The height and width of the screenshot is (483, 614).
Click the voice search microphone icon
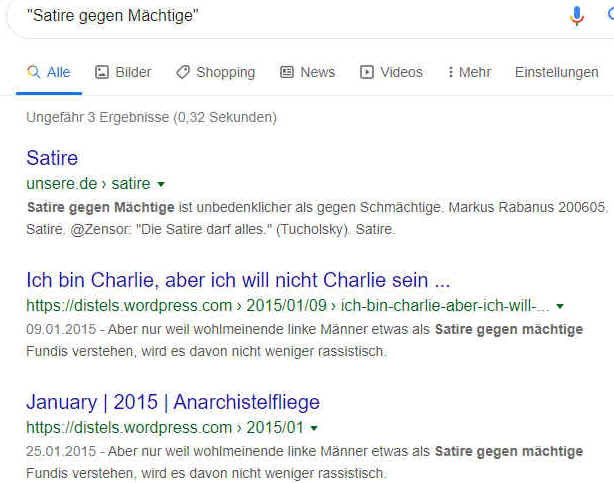click(576, 16)
